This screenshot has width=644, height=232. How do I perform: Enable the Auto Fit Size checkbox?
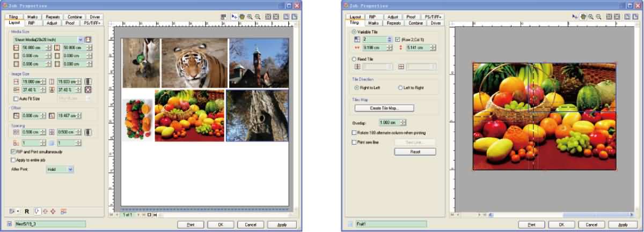pos(14,99)
